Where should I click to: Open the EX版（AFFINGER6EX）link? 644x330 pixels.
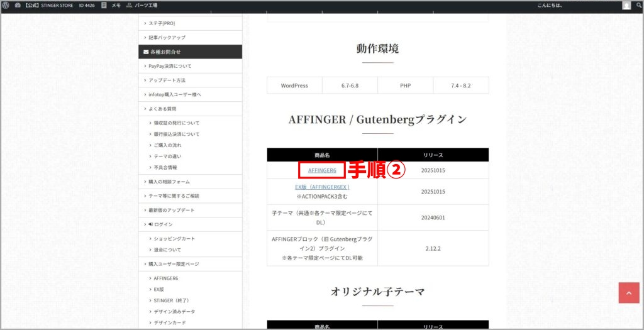[322, 187]
